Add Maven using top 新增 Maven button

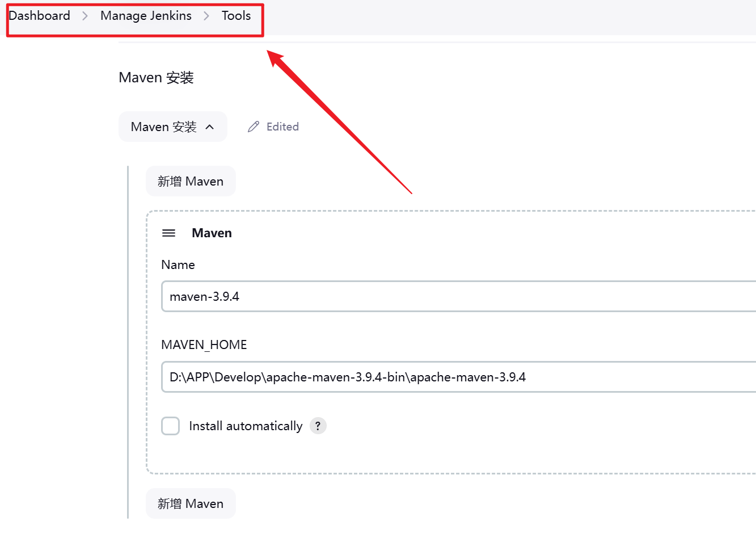(191, 181)
